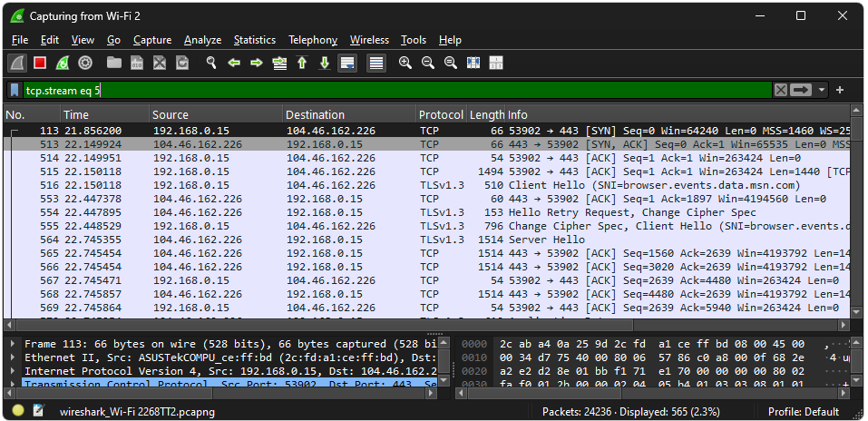Open the Statistics menu
This screenshot has height=421, width=868.
point(254,40)
